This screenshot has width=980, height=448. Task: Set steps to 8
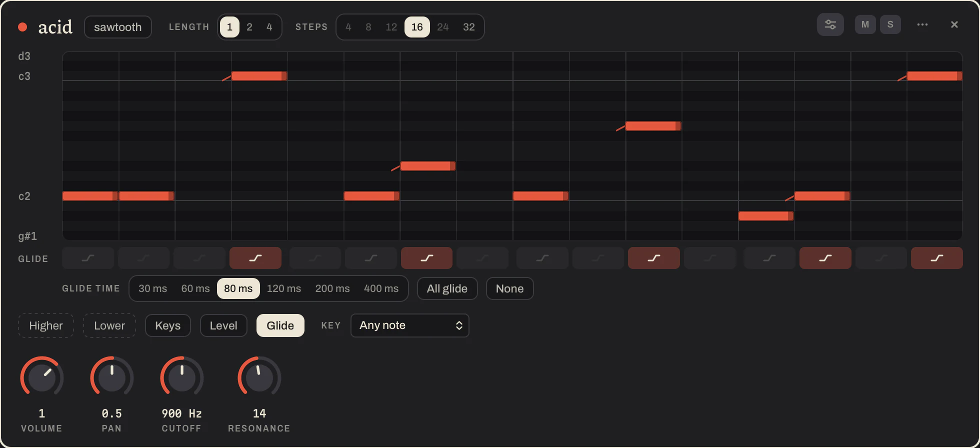click(x=368, y=27)
